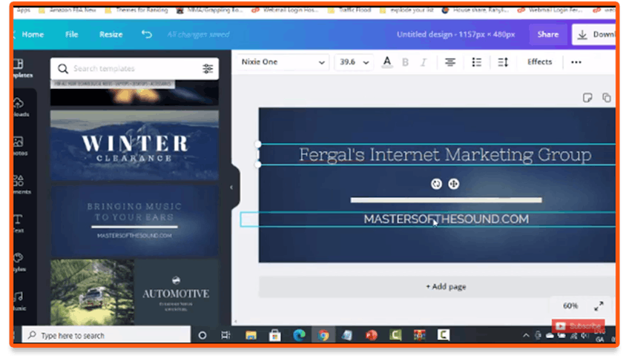Image resolution: width=629 pixels, height=364 pixels.
Task: Click the Download button
Action: 595,35
